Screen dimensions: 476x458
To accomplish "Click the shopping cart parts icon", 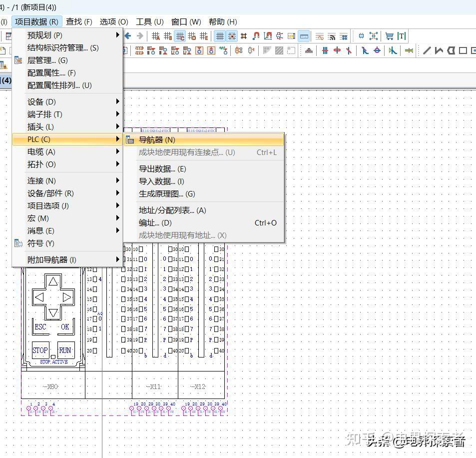I will [x=390, y=35].
